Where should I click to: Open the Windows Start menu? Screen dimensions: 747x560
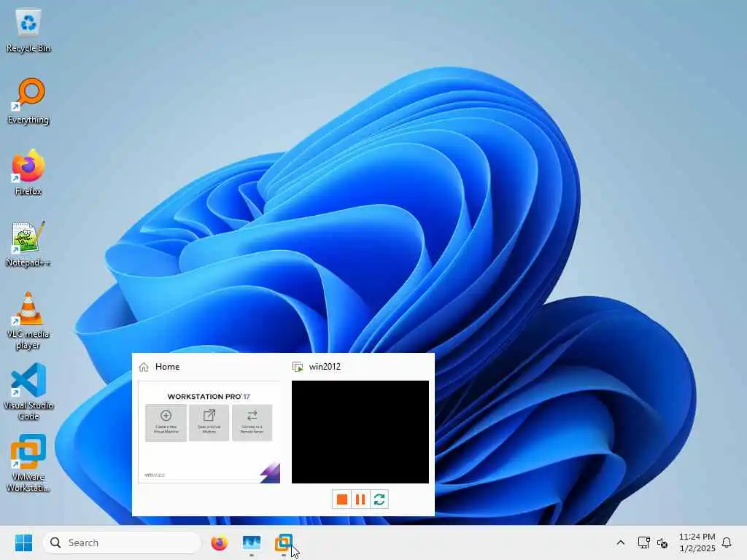(x=23, y=542)
